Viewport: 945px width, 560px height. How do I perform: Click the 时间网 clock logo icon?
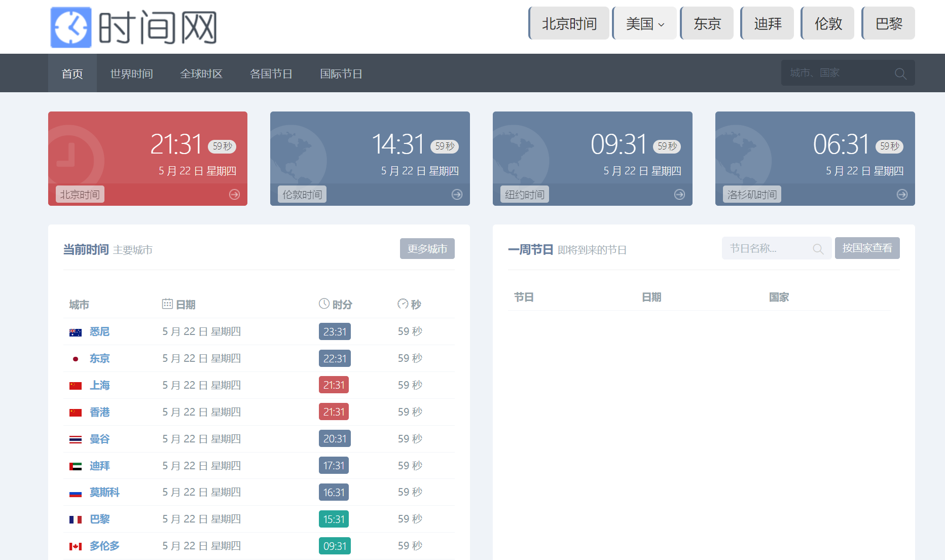click(71, 27)
